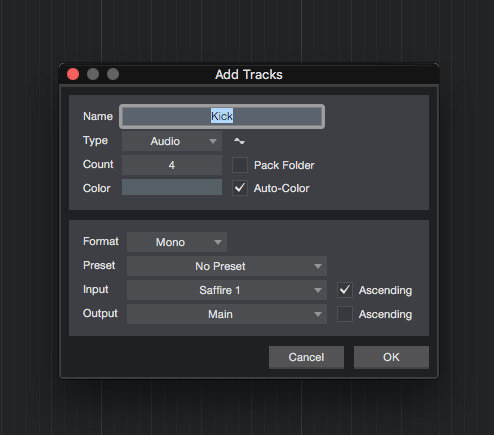The width and height of the screenshot is (494, 435).
Task: Click the Count field showing 4
Action: point(172,165)
